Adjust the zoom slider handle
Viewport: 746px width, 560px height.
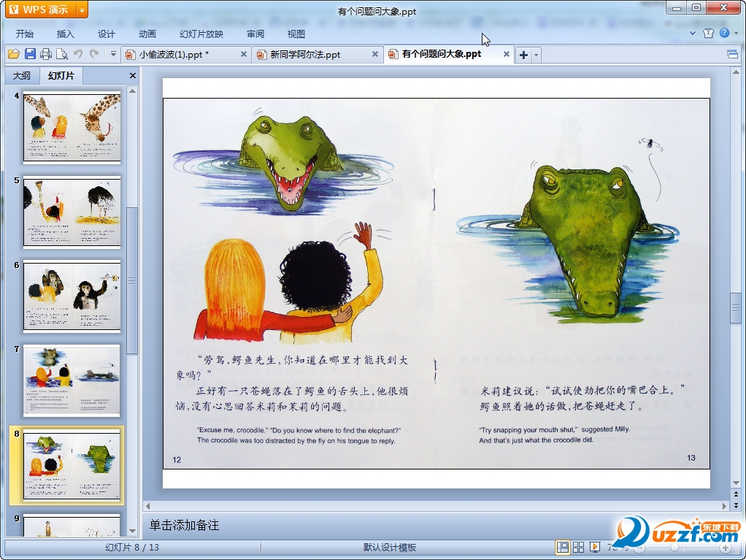[x=674, y=548]
